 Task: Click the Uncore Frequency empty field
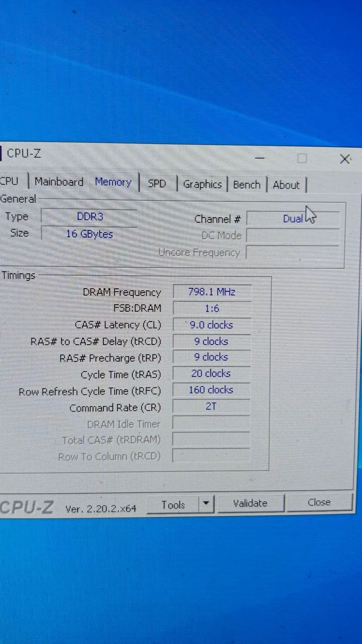coord(293,253)
